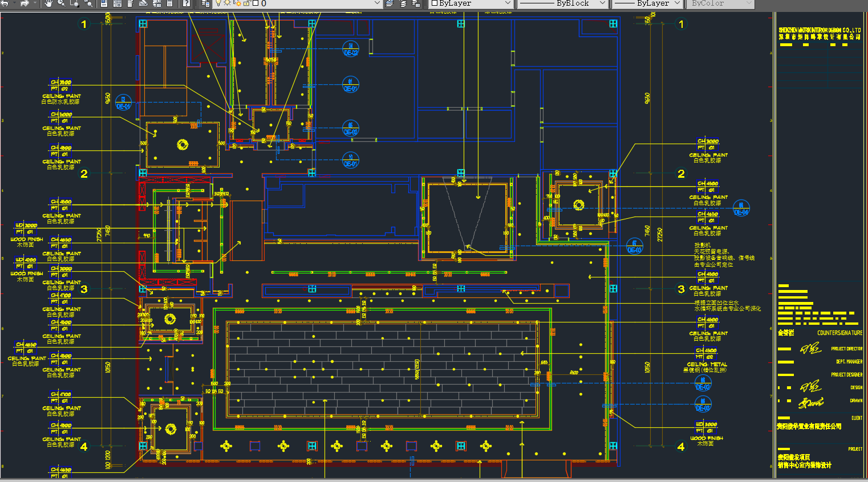This screenshot has height=482, width=868.
Task: Expand the layer list dropdown
Action: [x=376, y=3]
